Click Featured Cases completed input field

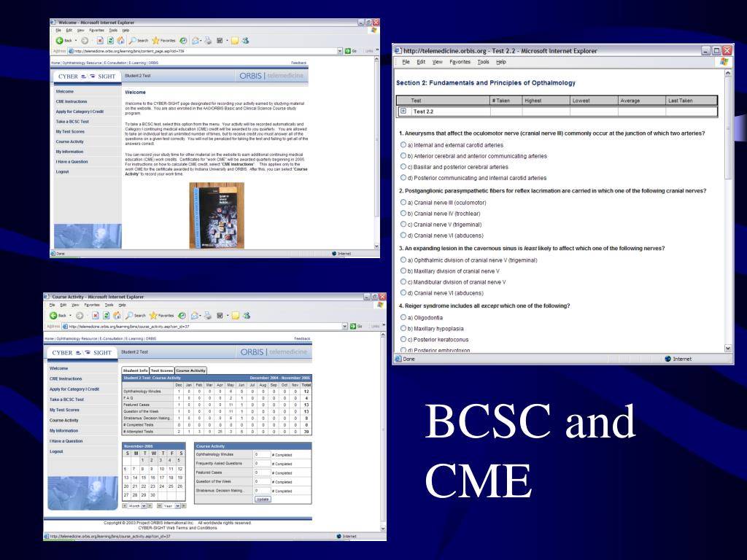[x=262, y=472]
